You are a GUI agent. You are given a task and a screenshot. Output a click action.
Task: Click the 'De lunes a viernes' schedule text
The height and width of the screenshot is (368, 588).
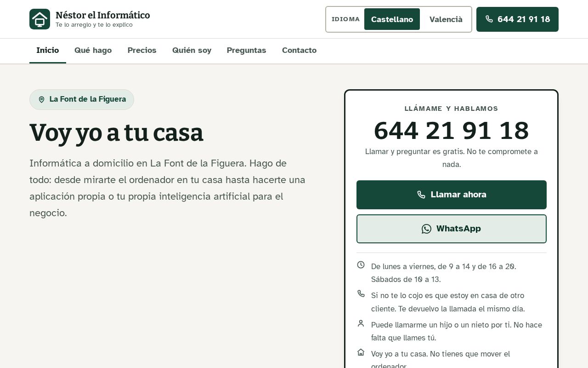(x=444, y=273)
